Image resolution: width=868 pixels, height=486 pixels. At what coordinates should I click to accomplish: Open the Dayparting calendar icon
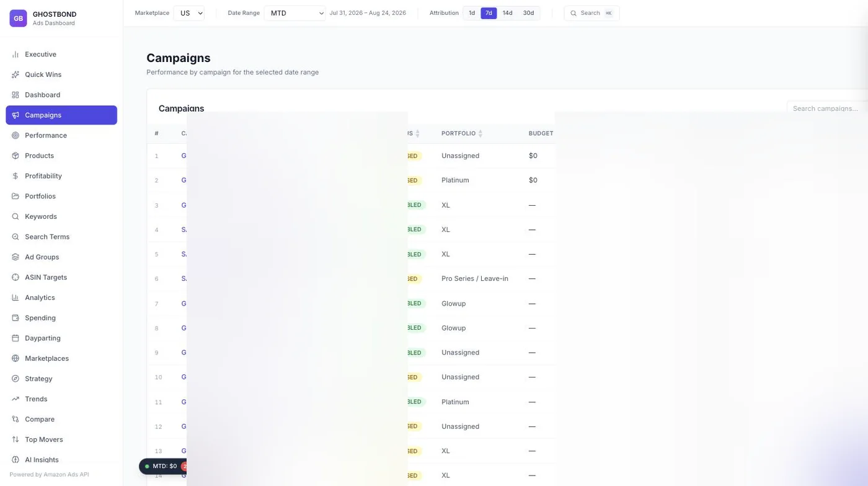pos(15,338)
